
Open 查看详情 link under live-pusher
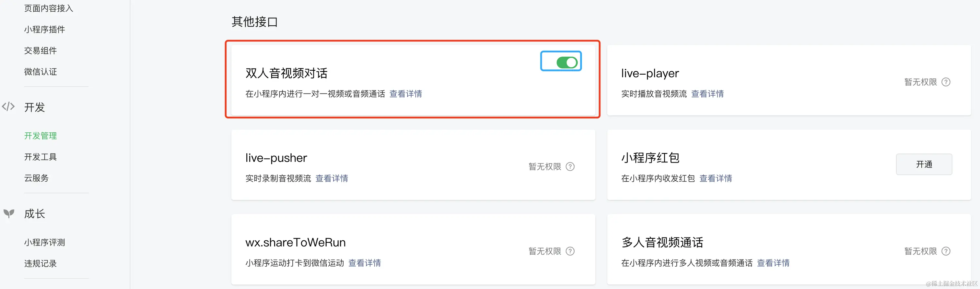[332, 178]
